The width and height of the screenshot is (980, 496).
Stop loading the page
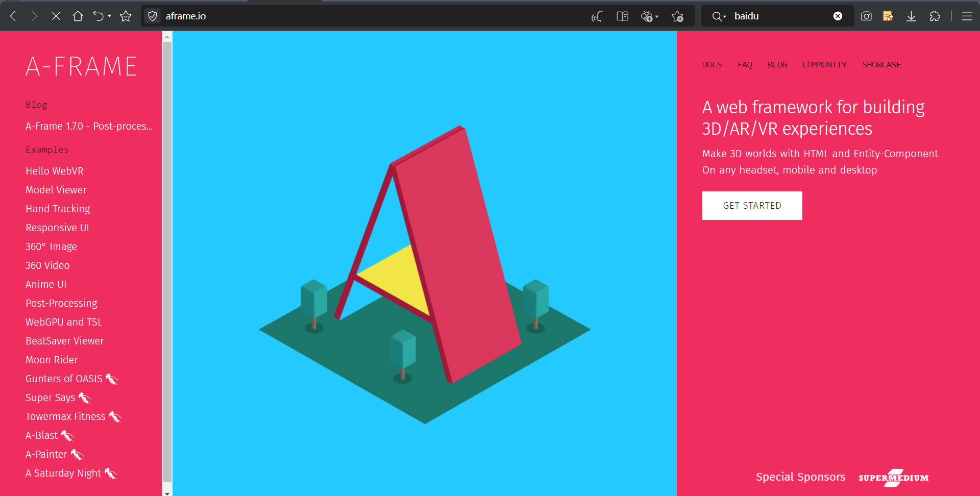point(56,16)
